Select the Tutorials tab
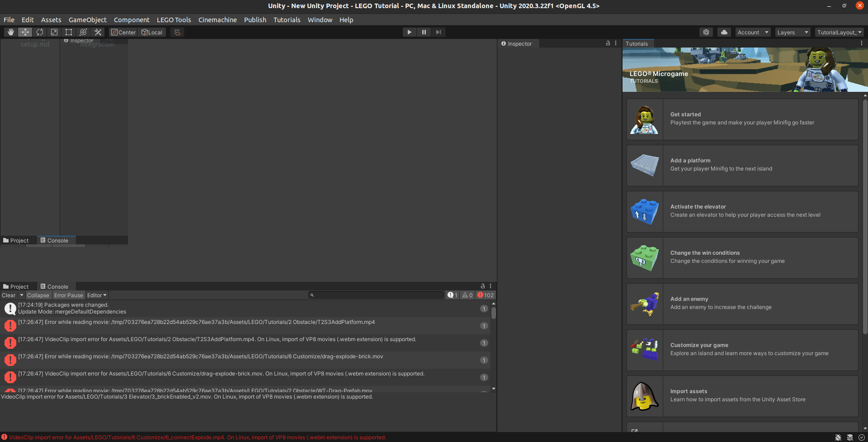 (x=637, y=43)
